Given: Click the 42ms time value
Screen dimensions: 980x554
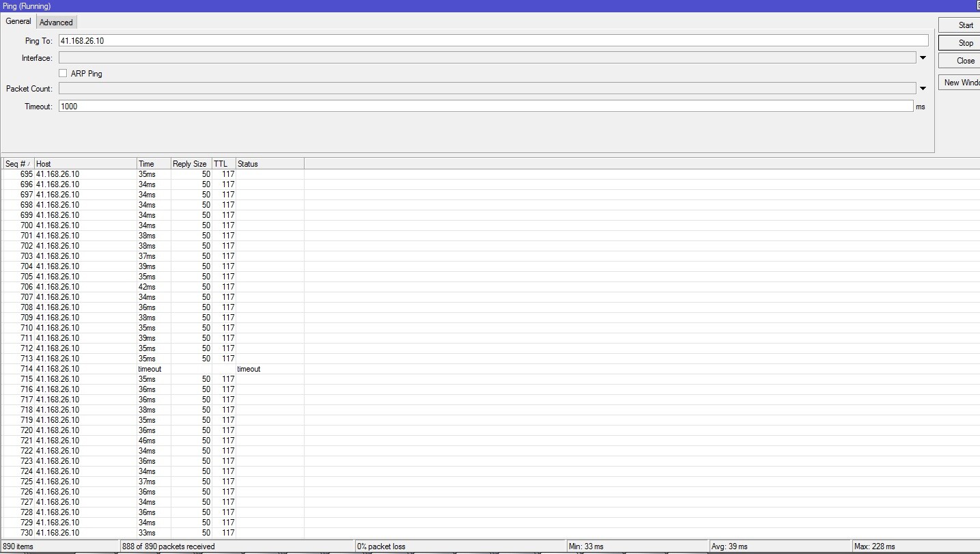Looking at the screenshot, I should pyautogui.click(x=147, y=287).
